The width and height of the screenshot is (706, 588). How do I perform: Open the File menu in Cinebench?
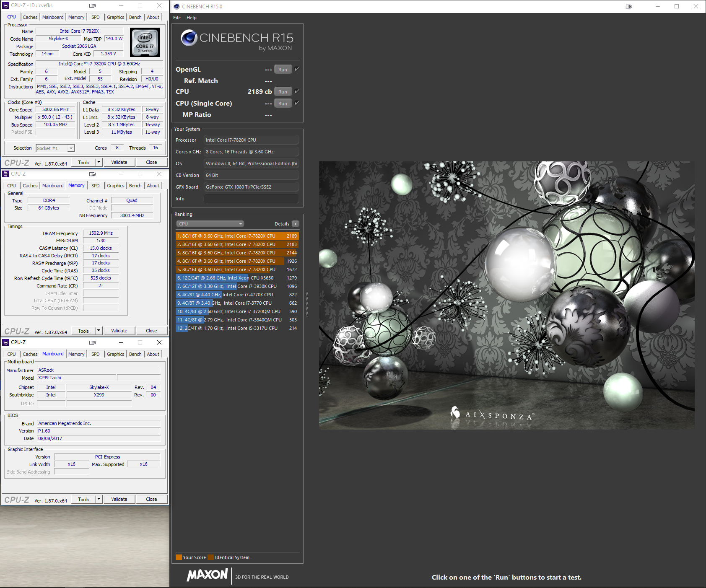[x=177, y=18]
